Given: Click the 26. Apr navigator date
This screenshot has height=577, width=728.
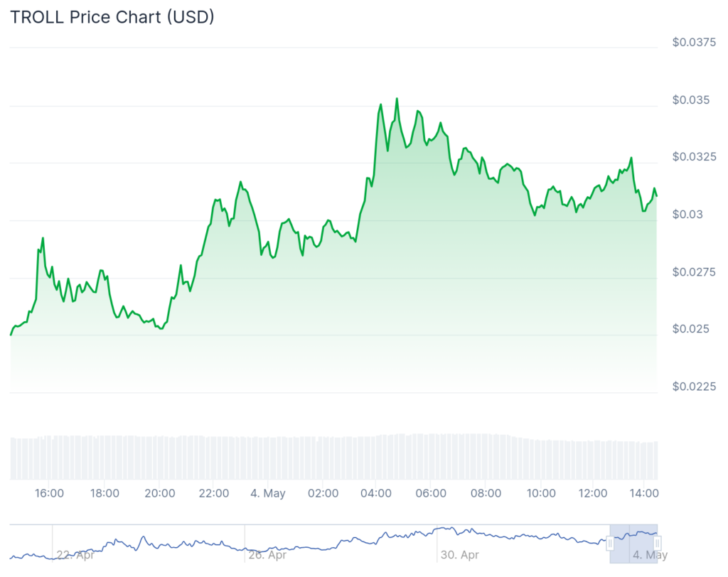Looking at the screenshot, I should pyautogui.click(x=267, y=555).
